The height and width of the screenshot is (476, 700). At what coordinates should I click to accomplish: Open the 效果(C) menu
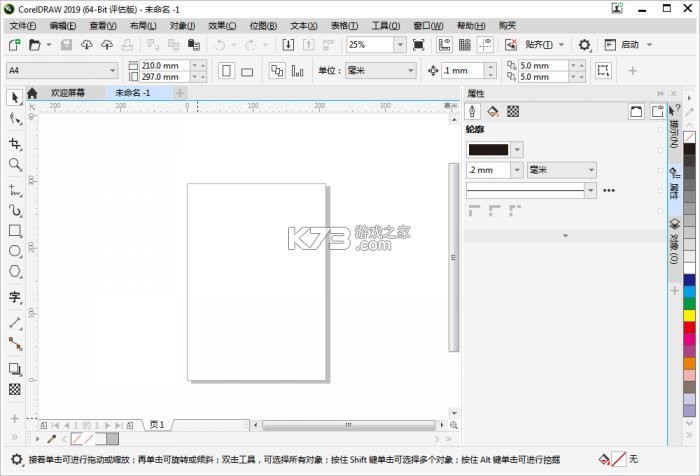222,26
